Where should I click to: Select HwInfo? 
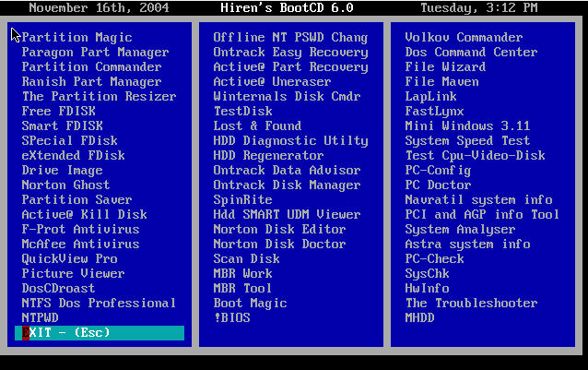coord(427,288)
